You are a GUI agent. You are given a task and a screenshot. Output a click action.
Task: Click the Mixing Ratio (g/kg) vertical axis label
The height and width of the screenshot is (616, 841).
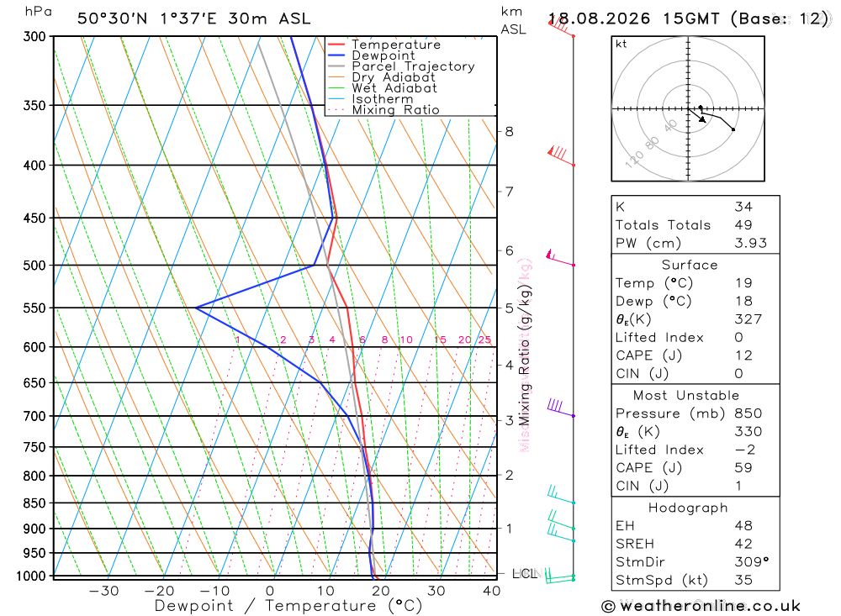coord(524,355)
